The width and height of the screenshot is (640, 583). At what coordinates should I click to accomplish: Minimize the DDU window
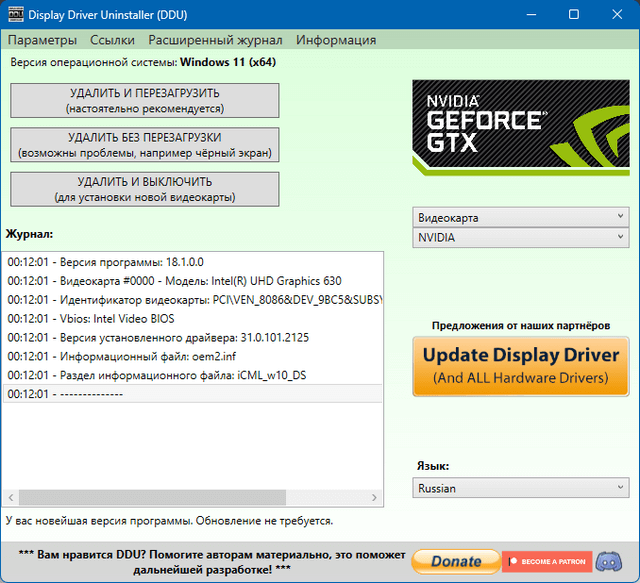pos(528,15)
